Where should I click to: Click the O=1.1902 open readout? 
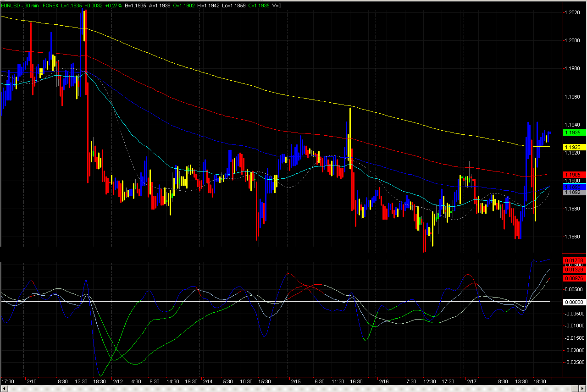tap(184, 6)
